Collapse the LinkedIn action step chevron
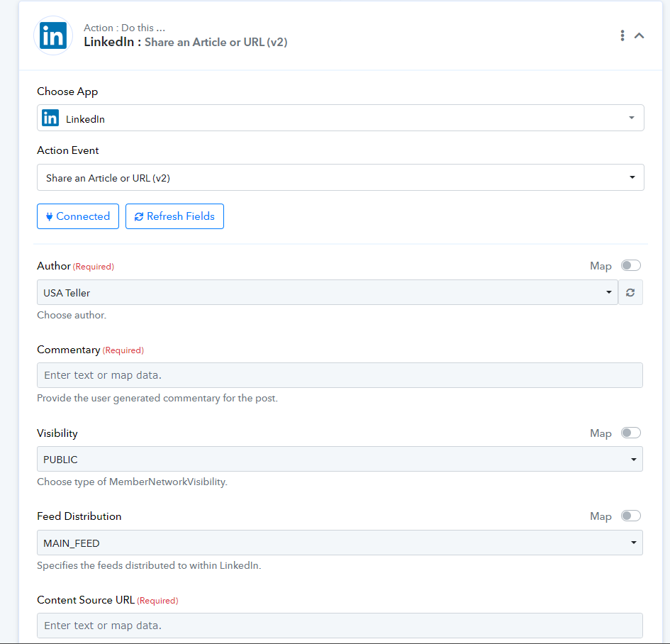Screen dimensions: 670x644 (x=639, y=35)
